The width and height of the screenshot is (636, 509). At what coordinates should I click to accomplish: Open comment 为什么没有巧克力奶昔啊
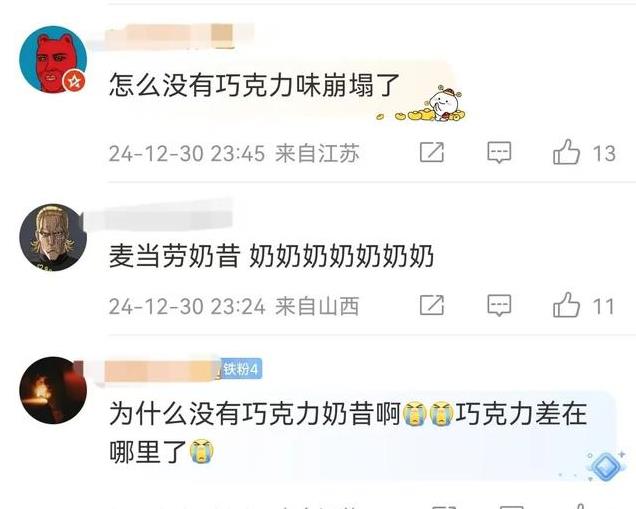click(255, 413)
